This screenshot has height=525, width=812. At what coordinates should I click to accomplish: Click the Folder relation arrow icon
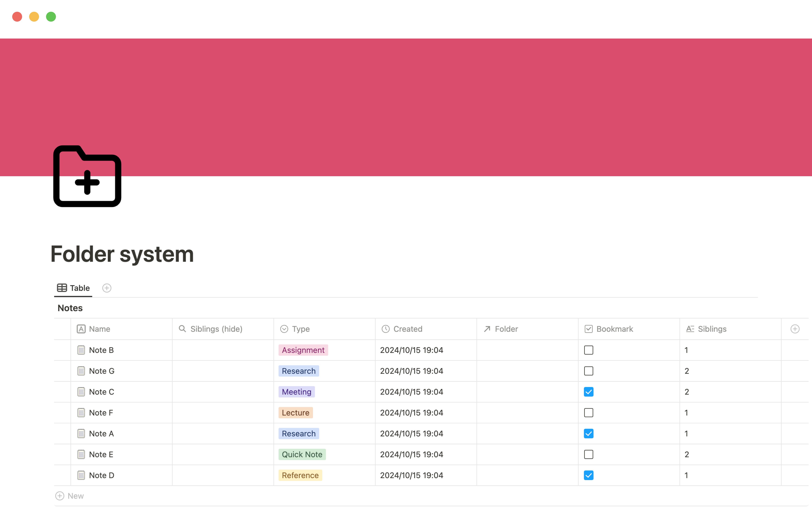coord(487,329)
